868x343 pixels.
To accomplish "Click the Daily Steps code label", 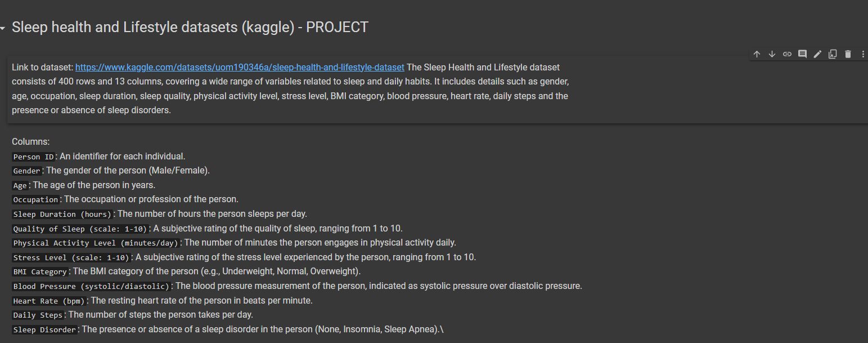I will (x=38, y=315).
